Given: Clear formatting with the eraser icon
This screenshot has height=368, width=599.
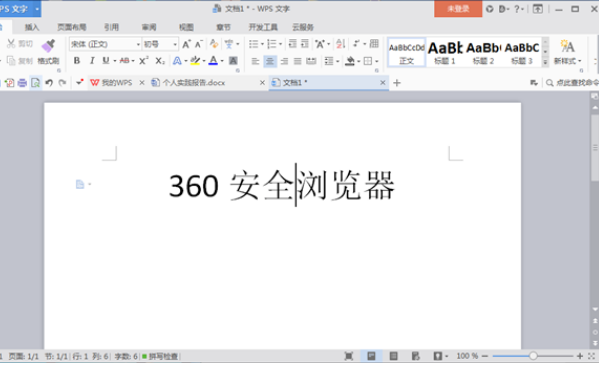Looking at the screenshot, I should tap(214, 44).
